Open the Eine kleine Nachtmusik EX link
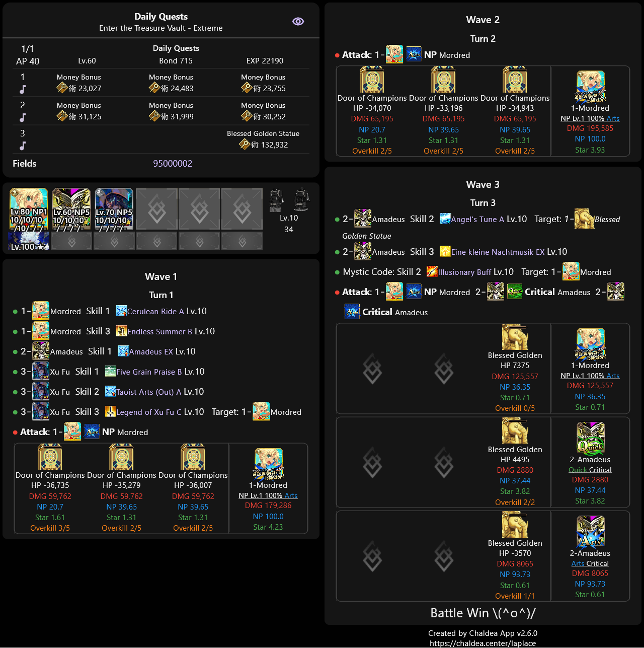Viewport: 644px width, 648px height. 498,252
